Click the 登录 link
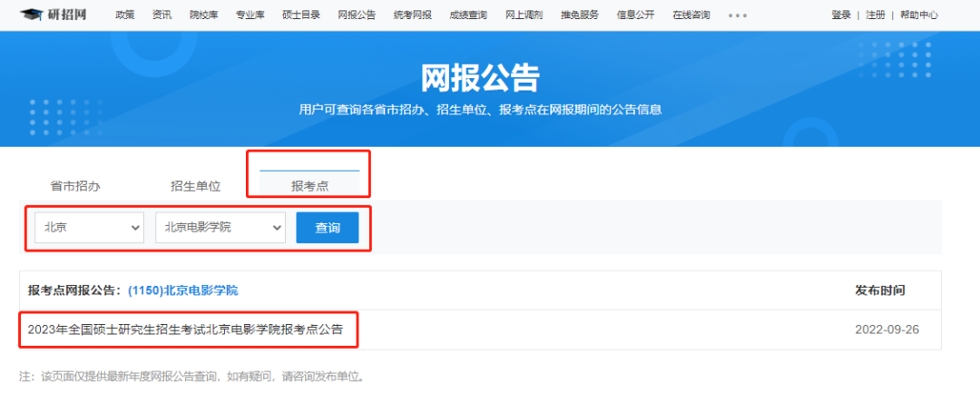Screen dimensions: 980x404 [840, 15]
